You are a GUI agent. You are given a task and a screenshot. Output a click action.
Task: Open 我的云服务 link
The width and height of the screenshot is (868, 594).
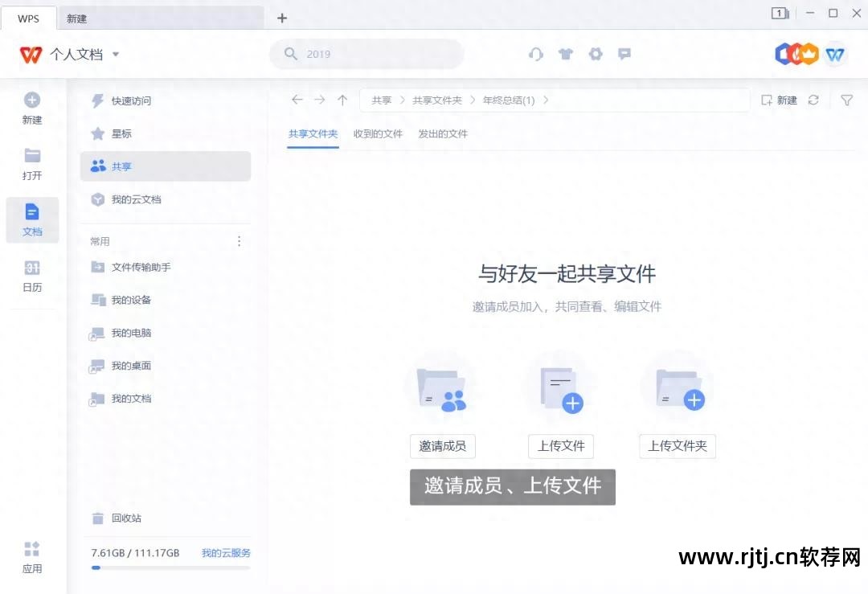226,553
